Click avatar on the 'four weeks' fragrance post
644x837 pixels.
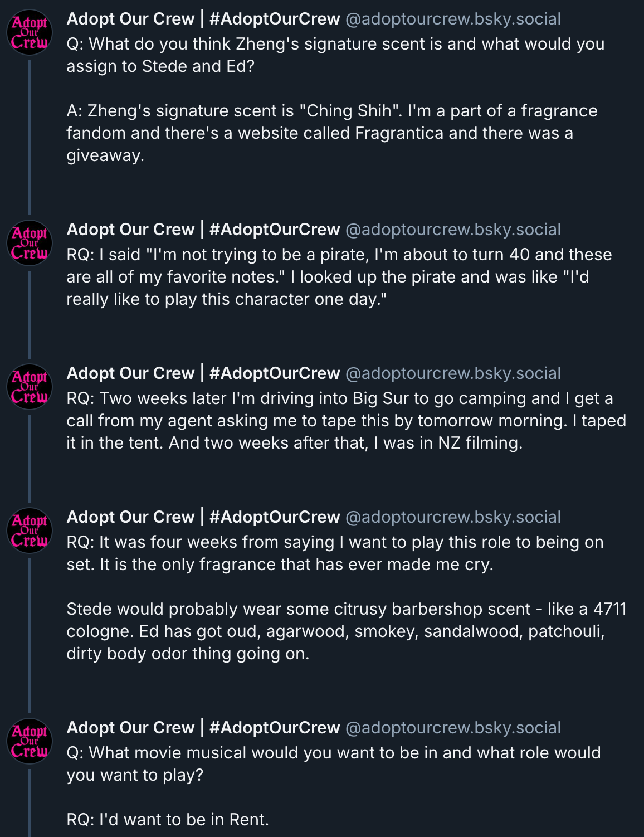[x=30, y=531]
